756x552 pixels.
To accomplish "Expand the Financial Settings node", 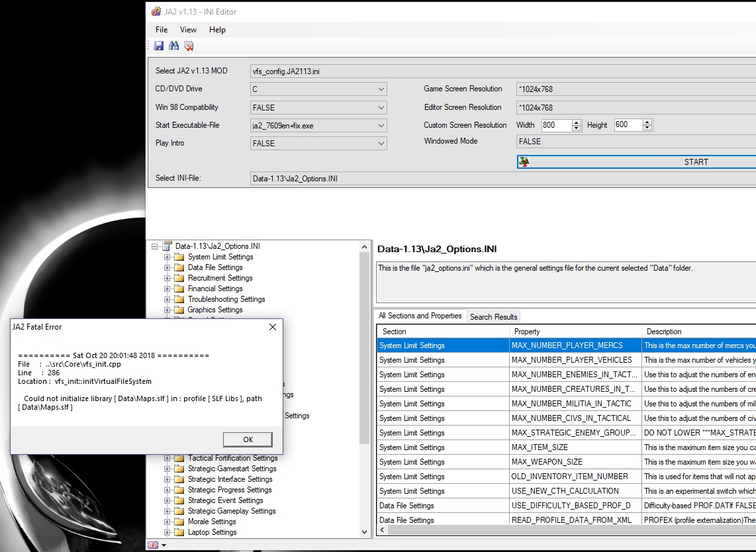I will [167, 289].
